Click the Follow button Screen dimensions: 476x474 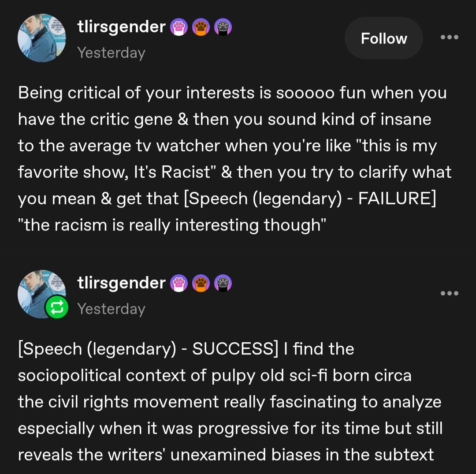tap(383, 38)
